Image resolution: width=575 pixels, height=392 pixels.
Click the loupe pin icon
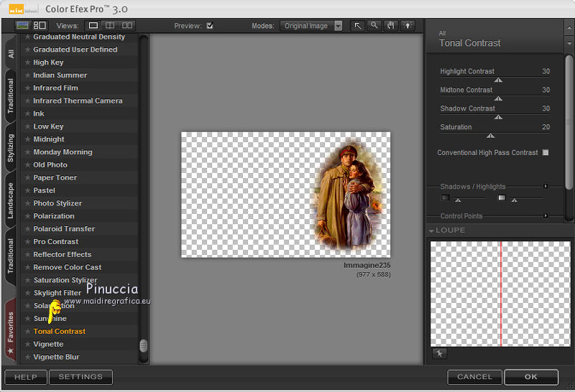click(438, 353)
